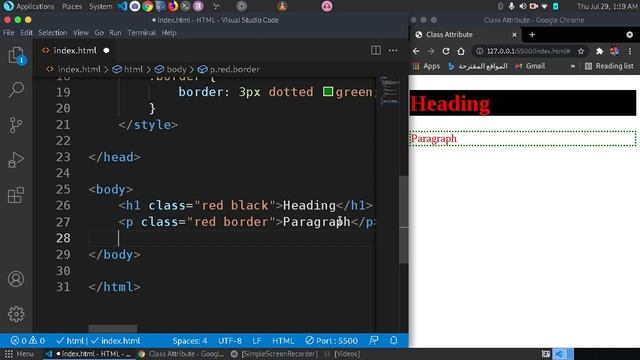Click the editor vertical scrollbar
This screenshot has width=640, height=360.
pyautogui.click(x=404, y=219)
